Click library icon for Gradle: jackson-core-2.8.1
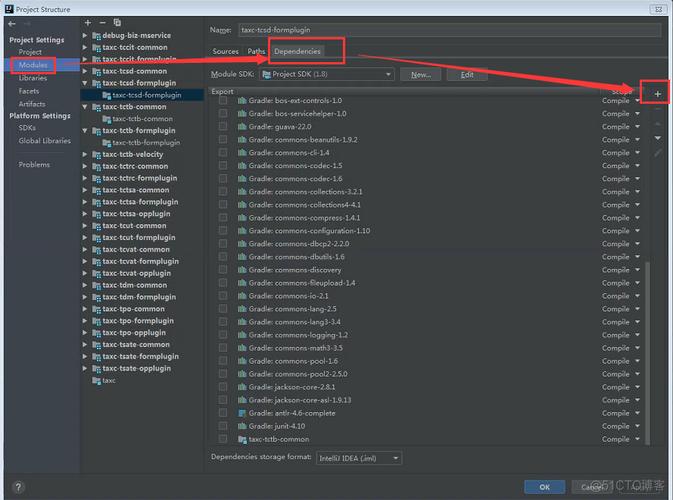 pos(242,387)
